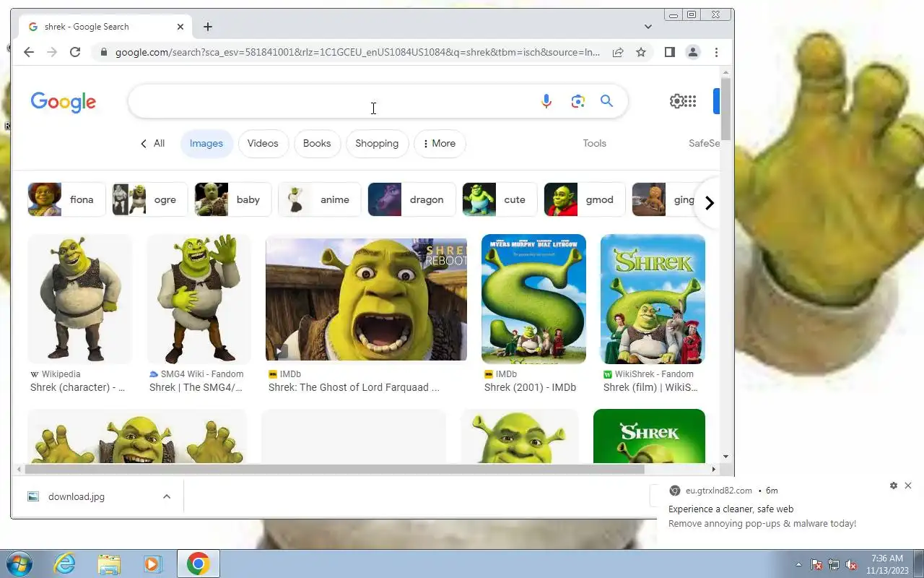
Task: Filter images by 'baby' chip
Action: pos(232,199)
